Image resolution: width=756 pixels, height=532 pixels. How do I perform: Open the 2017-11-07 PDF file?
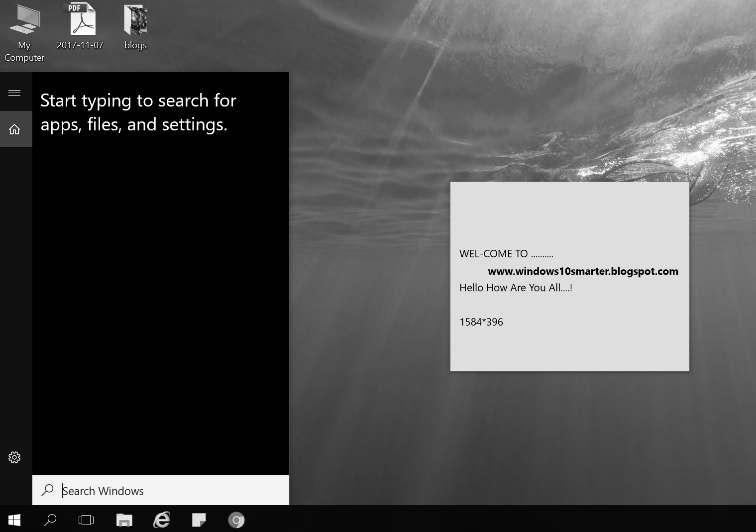[x=80, y=19]
